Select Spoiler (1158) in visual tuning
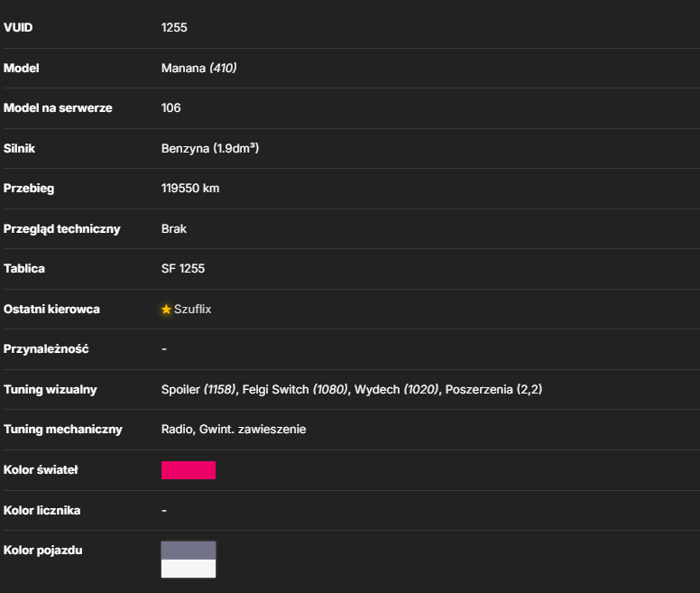This screenshot has height=593, width=700. 198,389
